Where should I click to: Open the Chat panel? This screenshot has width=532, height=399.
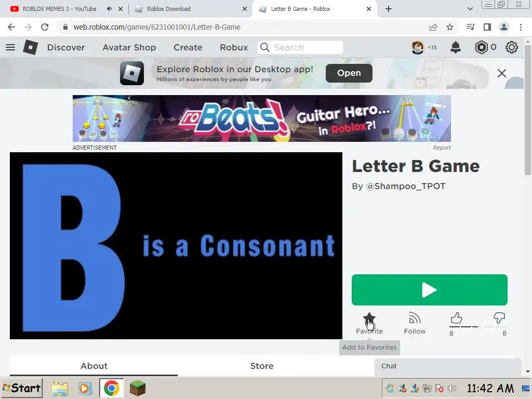(447, 366)
